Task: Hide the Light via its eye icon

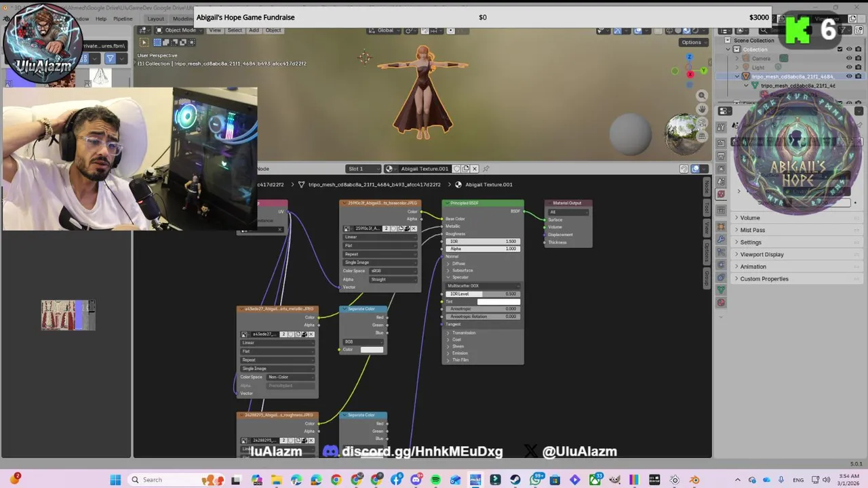Action: point(848,67)
